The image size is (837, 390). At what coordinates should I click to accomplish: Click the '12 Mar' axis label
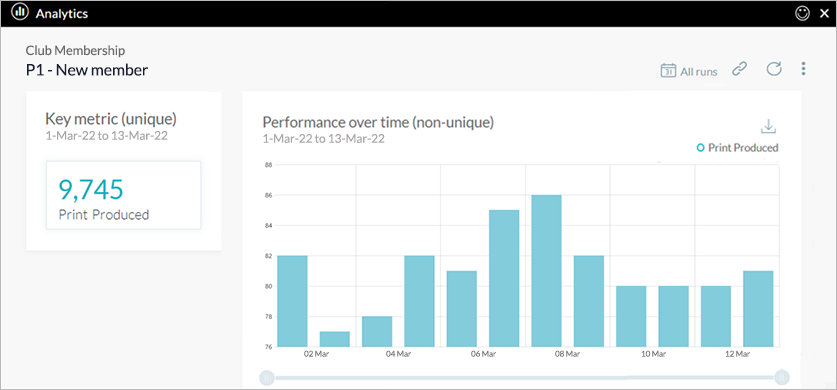(738, 354)
